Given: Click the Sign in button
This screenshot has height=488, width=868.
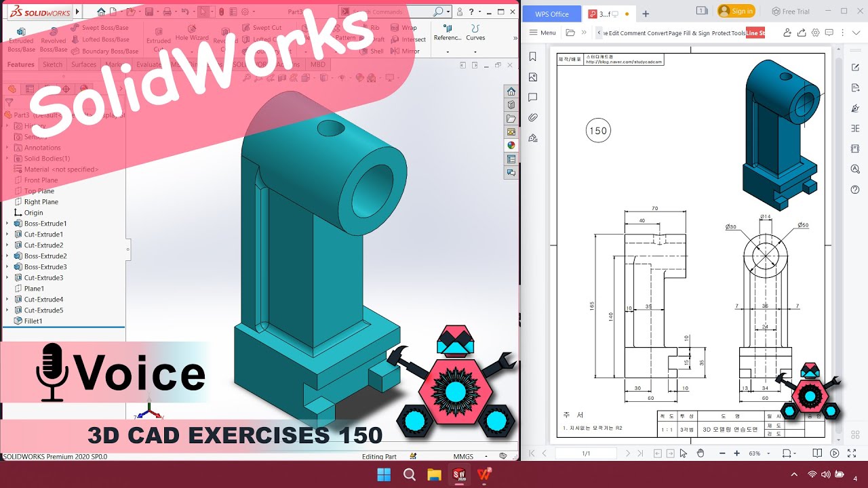Looking at the screenshot, I should pyautogui.click(x=736, y=11).
